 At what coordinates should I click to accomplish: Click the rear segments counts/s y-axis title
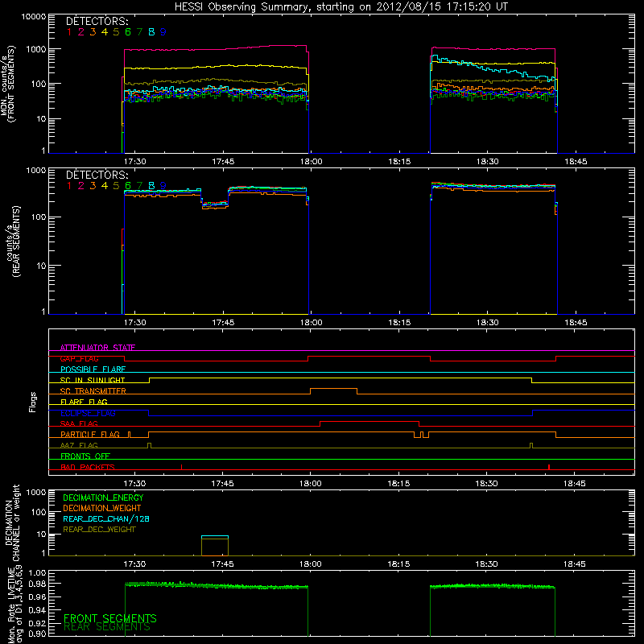point(13,242)
